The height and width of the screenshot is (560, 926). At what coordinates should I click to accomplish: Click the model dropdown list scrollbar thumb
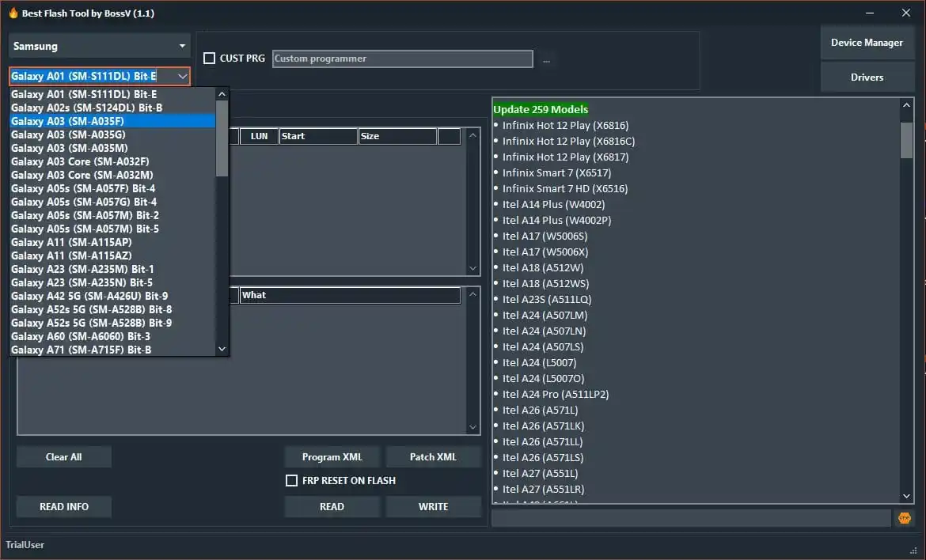(222, 138)
